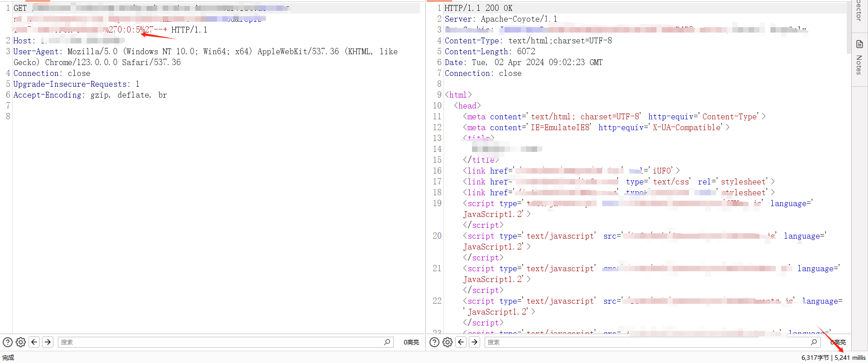Screen dimensions: 868x363
Task: Click 'Accept-Encoding: gzip, deflate, br' header
Action: point(90,95)
